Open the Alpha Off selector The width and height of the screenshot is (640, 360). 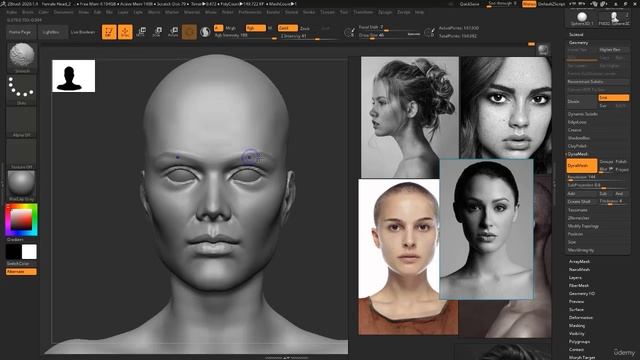pyautogui.click(x=21, y=122)
